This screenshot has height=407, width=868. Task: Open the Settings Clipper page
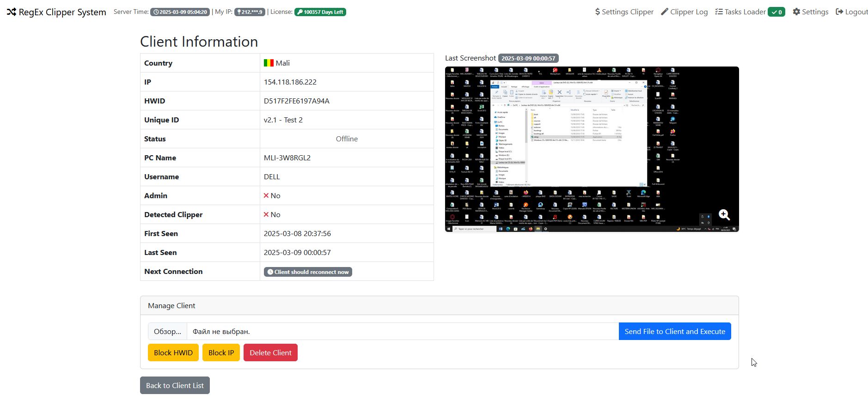pyautogui.click(x=624, y=12)
